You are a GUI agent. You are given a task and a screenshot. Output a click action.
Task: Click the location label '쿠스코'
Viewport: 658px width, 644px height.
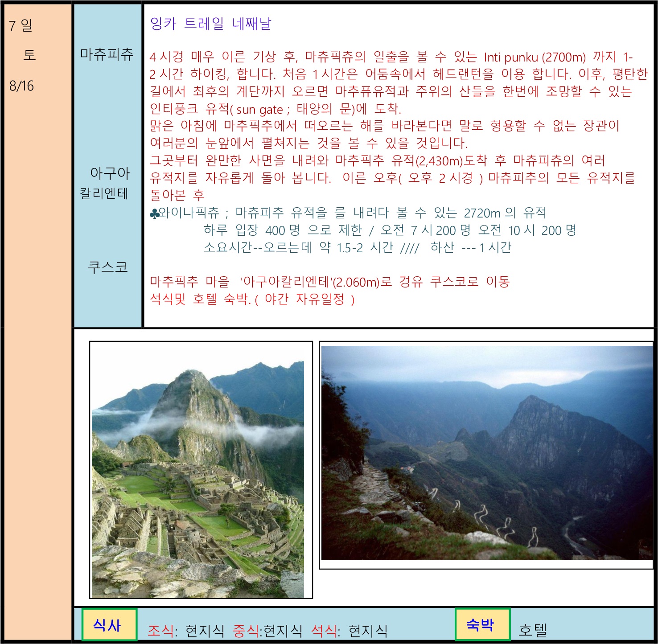[108, 267]
